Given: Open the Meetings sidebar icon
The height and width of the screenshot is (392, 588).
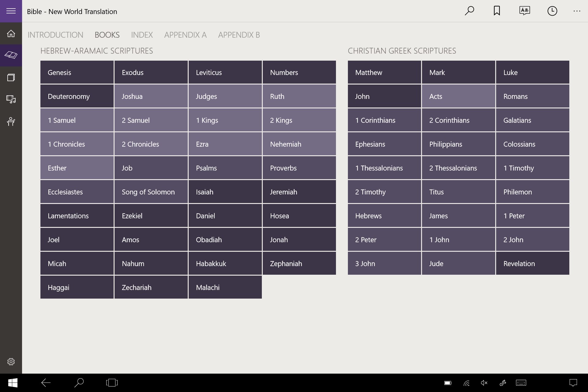Looking at the screenshot, I should [x=11, y=122].
